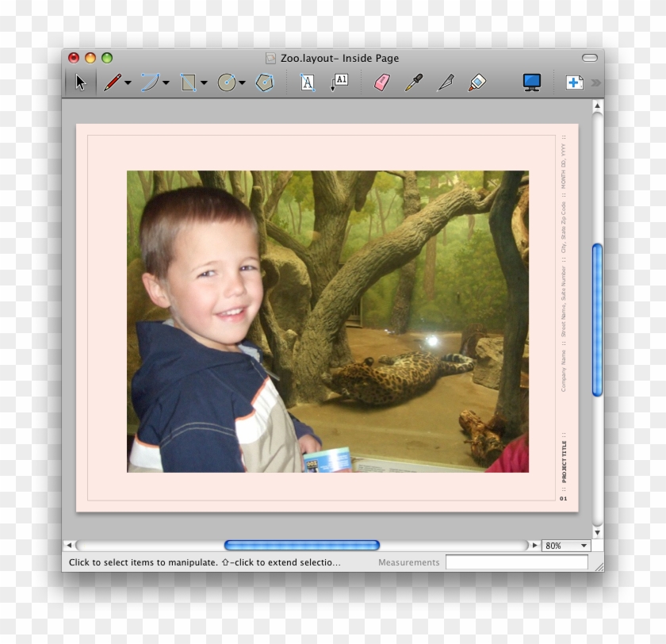Choose the oval shape tool
The width and height of the screenshot is (666, 644).
click(x=228, y=82)
